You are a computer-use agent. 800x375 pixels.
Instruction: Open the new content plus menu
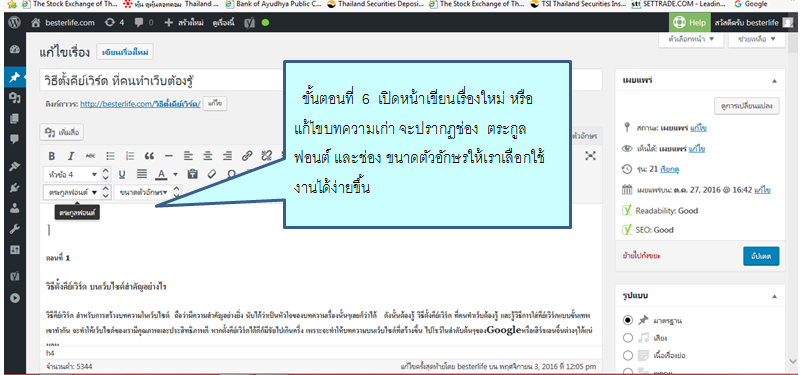184,23
